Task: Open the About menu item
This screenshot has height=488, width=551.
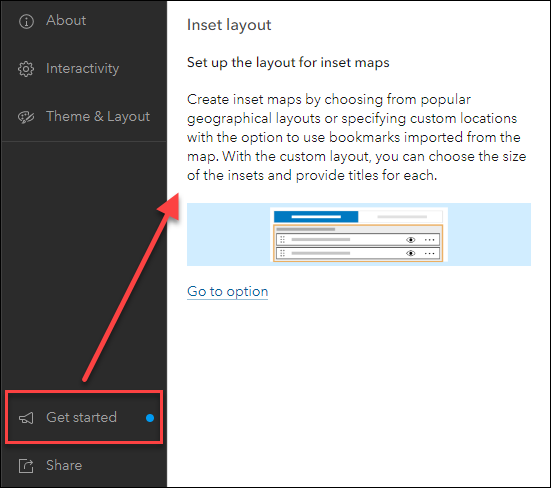Action: coord(66,20)
